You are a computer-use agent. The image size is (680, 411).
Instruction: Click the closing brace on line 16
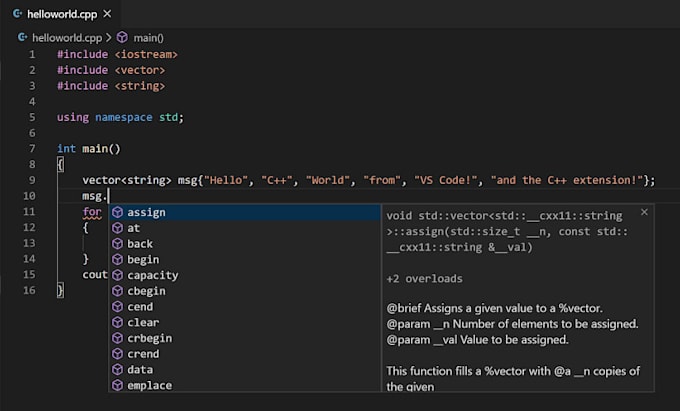60,290
